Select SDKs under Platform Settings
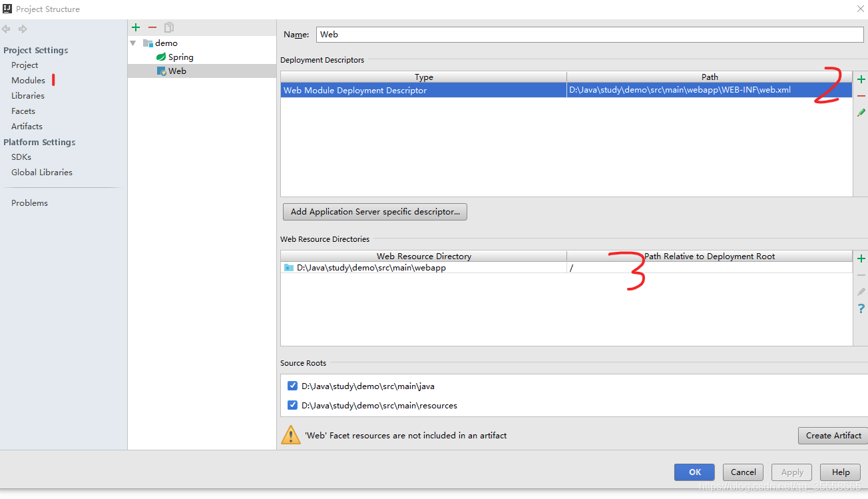Image resolution: width=868 pixels, height=499 pixels. point(21,157)
